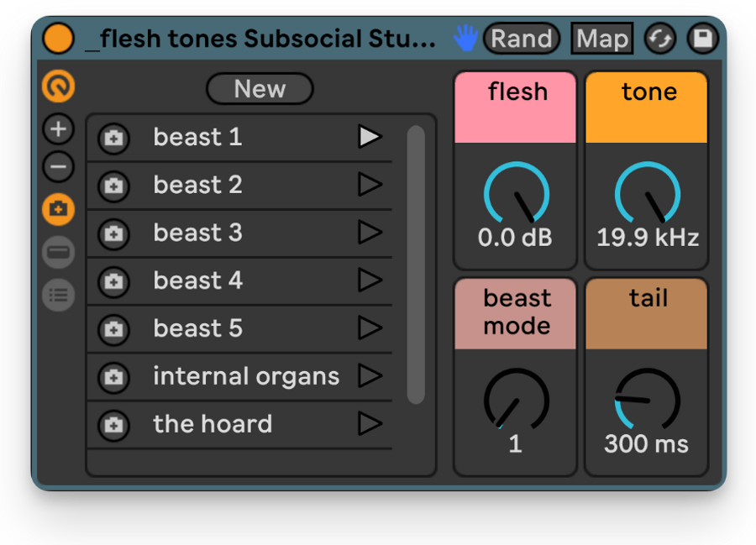Viewport: 756px width, 545px height.
Task: Click the beast mode macro knob
Action: pyautogui.click(x=517, y=401)
